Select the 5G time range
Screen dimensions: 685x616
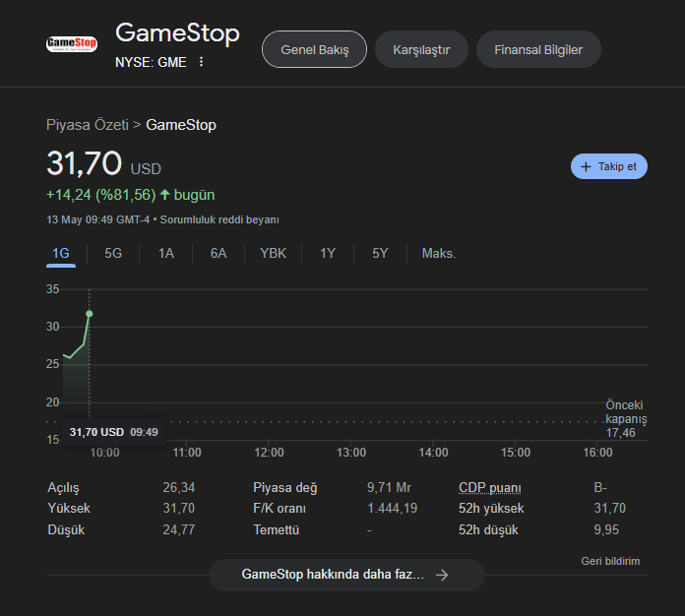click(x=113, y=254)
